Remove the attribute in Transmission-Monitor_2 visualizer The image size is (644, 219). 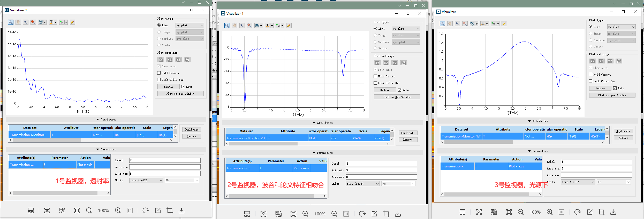408,140
